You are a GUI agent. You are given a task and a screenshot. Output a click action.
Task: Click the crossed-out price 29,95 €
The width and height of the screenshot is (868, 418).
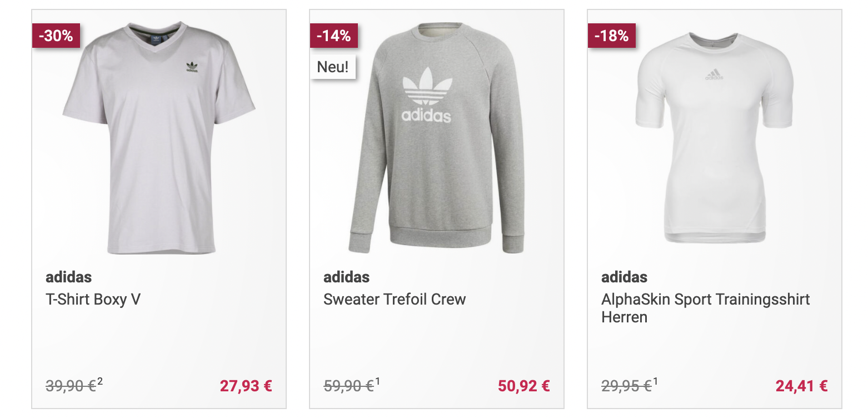626,386
